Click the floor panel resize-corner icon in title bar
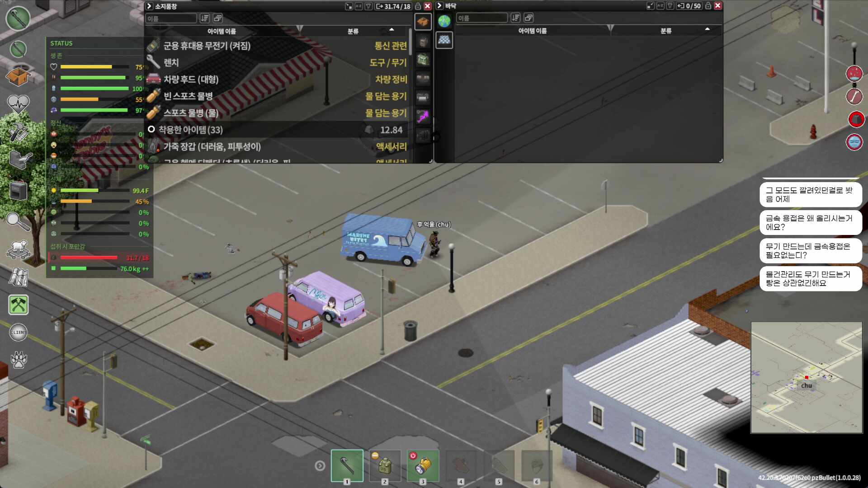The image size is (868, 488). pyautogui.click(x=651, y=6)
